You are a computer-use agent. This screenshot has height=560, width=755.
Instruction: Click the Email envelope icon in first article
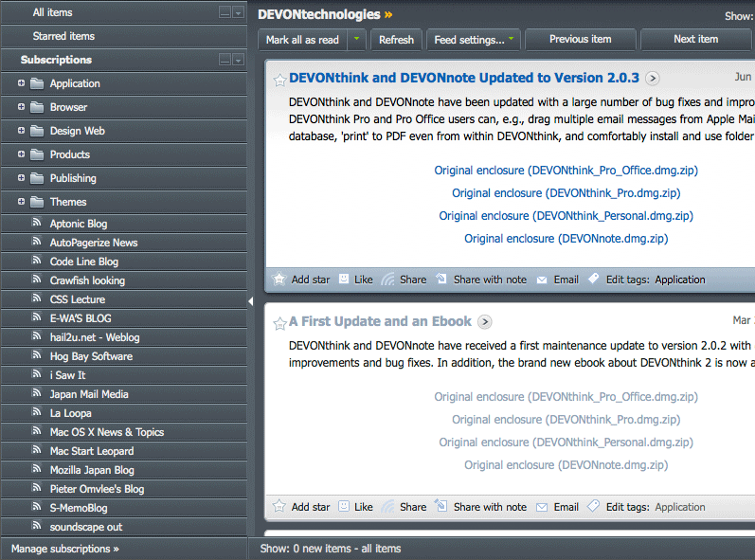pos(542,280)
